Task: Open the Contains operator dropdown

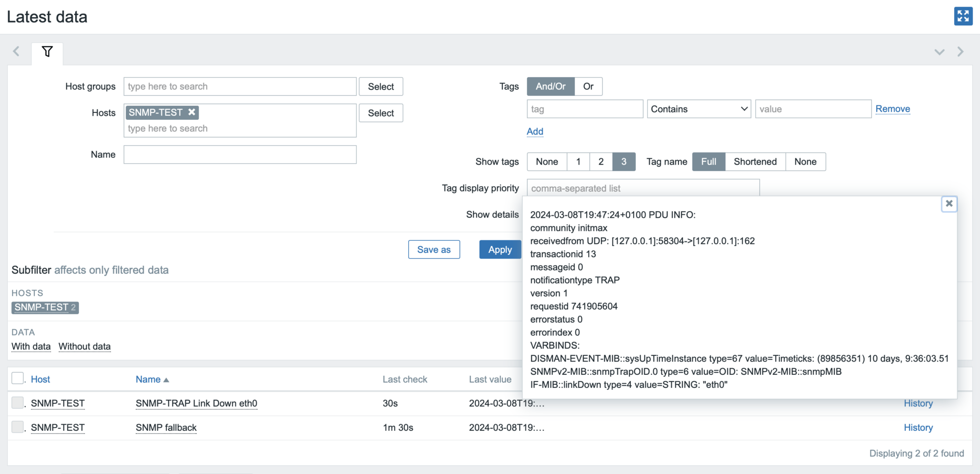Action: [698, 109]
